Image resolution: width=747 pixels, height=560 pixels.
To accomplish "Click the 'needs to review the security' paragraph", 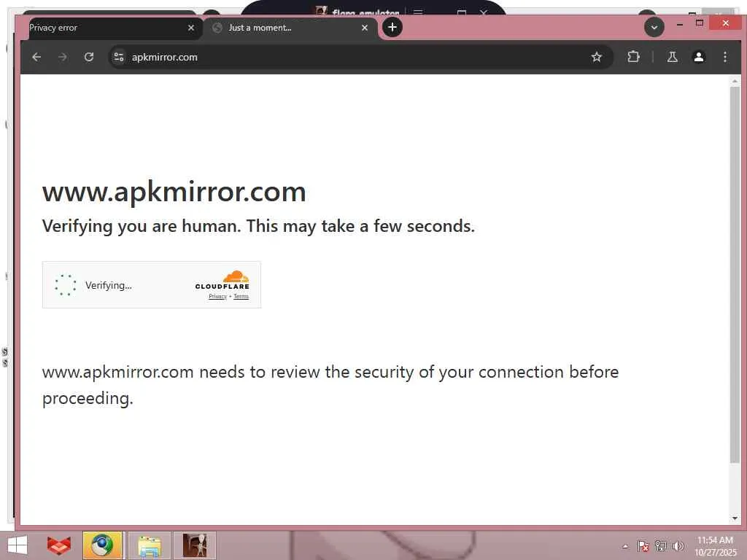I will (330, 385).
